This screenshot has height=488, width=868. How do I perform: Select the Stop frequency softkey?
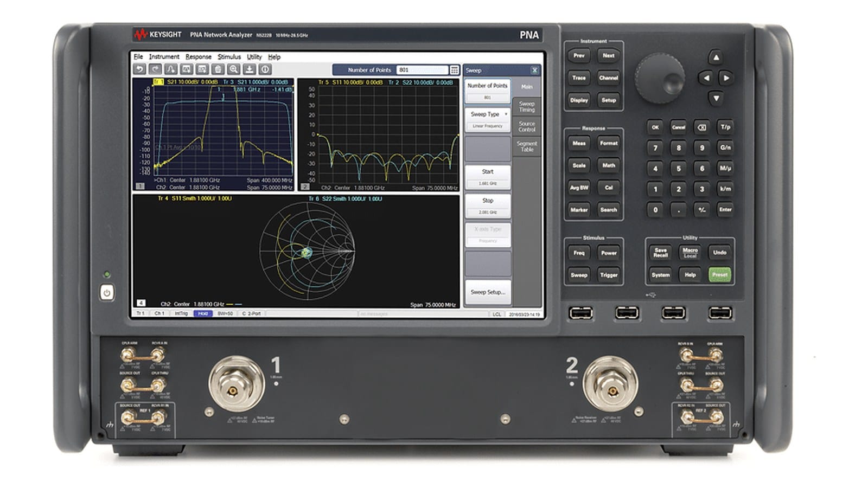pos(488,206)
